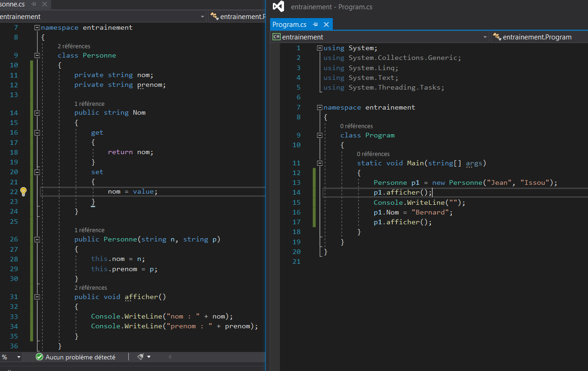Pin the Program.cs tab
This screenshot has height=371, width=588.
pyautogui.click(x=315, y=25)
